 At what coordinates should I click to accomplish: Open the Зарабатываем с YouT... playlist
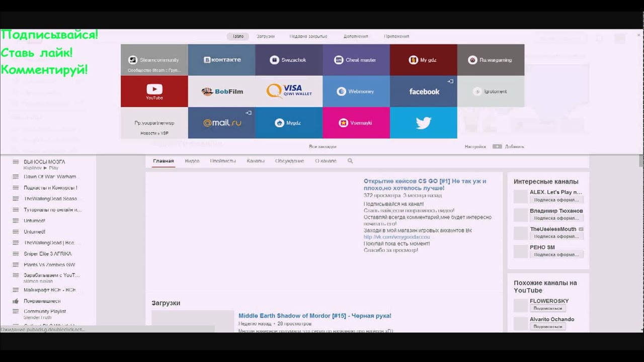[52, 275]
